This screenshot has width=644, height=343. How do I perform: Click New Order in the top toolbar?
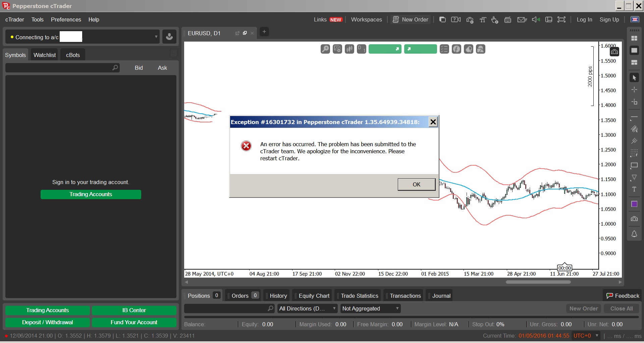point(411,20)
